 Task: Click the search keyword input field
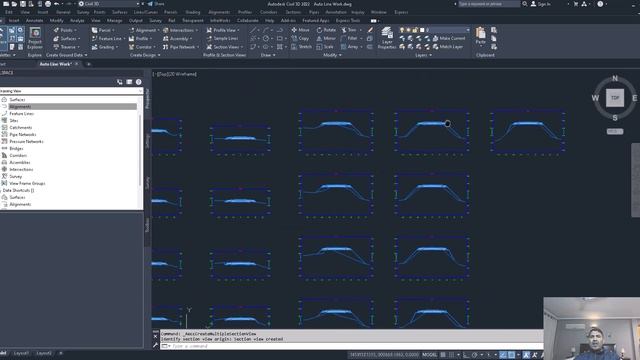pyautogui.click(x=489, y=4)
